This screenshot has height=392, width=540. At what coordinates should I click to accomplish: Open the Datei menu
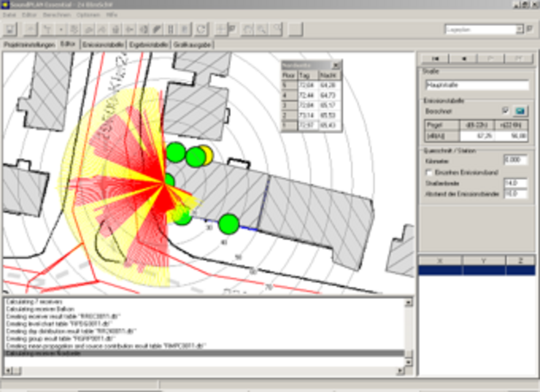click(9, 15)
